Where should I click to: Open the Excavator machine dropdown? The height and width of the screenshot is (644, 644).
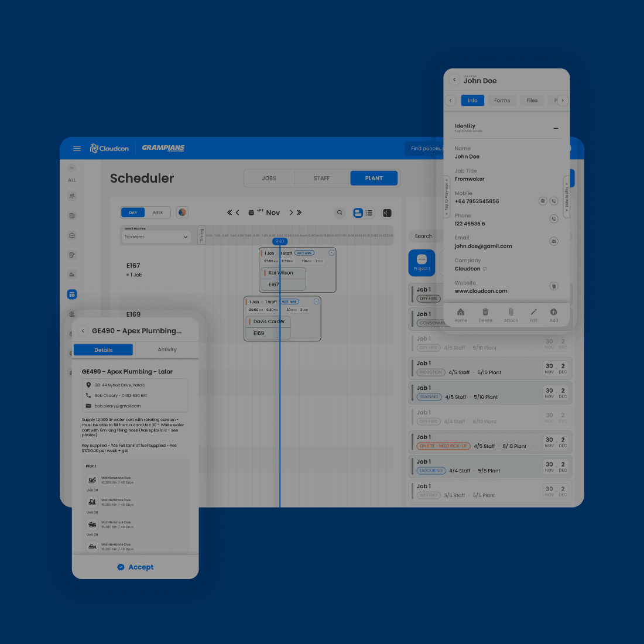pyautogui.click(x=155, y=237)
